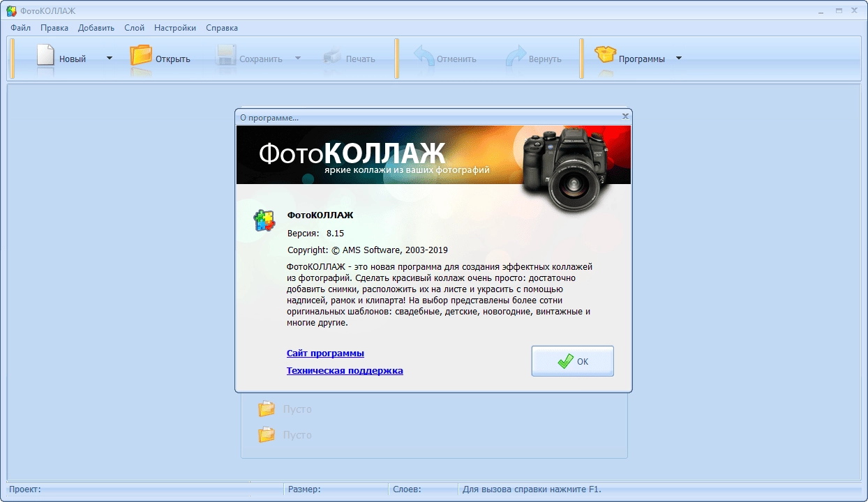Open the dropdown arrow beside Новый

point(110,58)
